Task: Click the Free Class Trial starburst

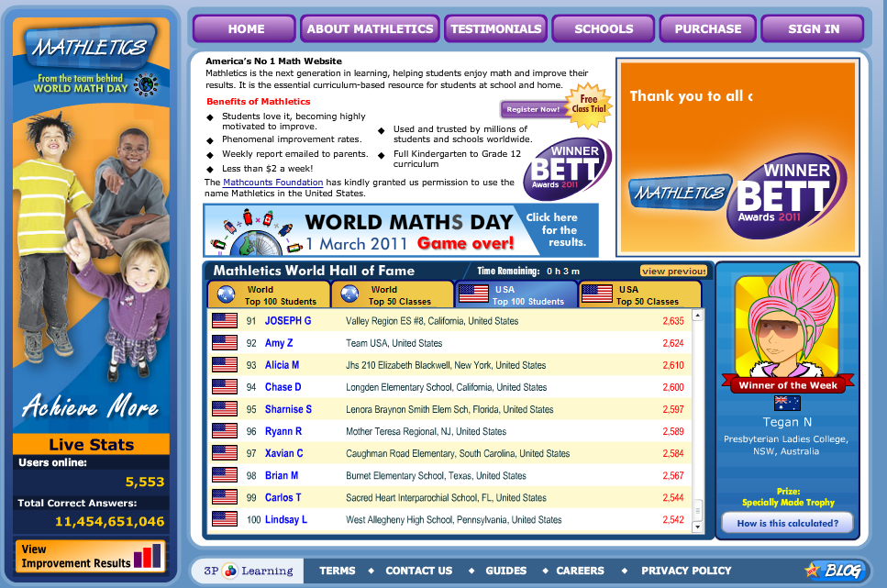Action: click(x=589, y=105)
